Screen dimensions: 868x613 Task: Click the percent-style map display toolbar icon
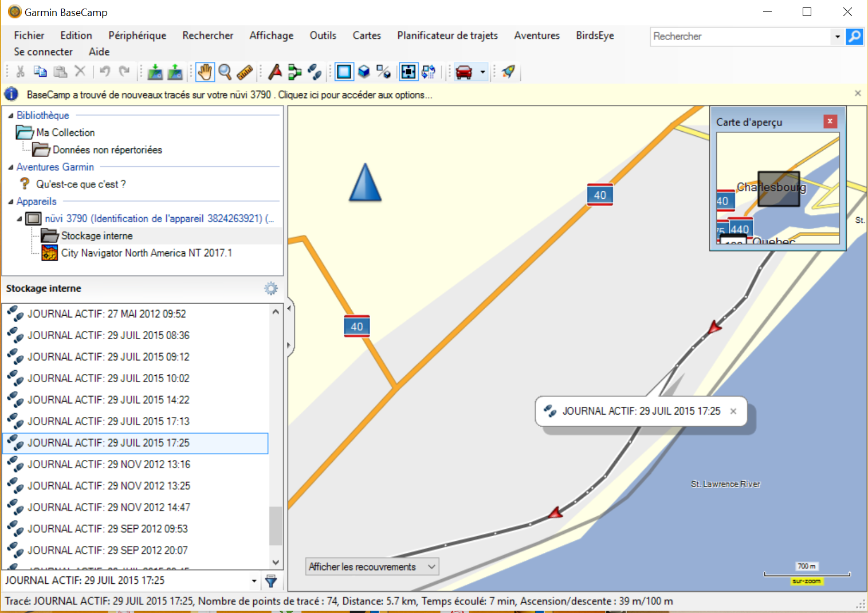point(384,72)
